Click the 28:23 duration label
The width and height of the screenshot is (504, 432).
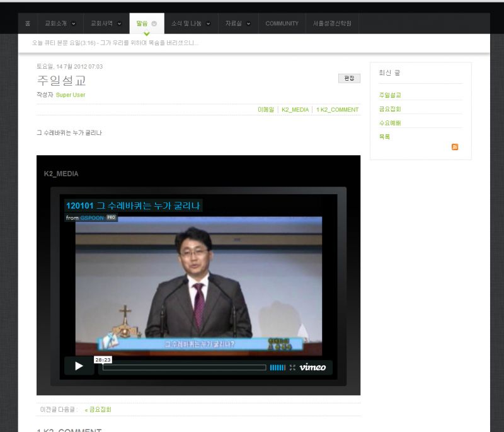103,359
